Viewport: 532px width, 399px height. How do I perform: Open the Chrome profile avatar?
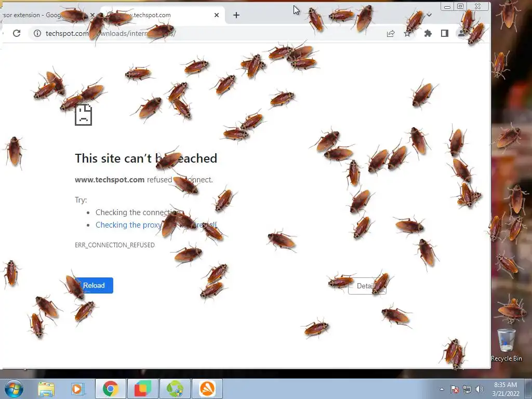point(461,33)
